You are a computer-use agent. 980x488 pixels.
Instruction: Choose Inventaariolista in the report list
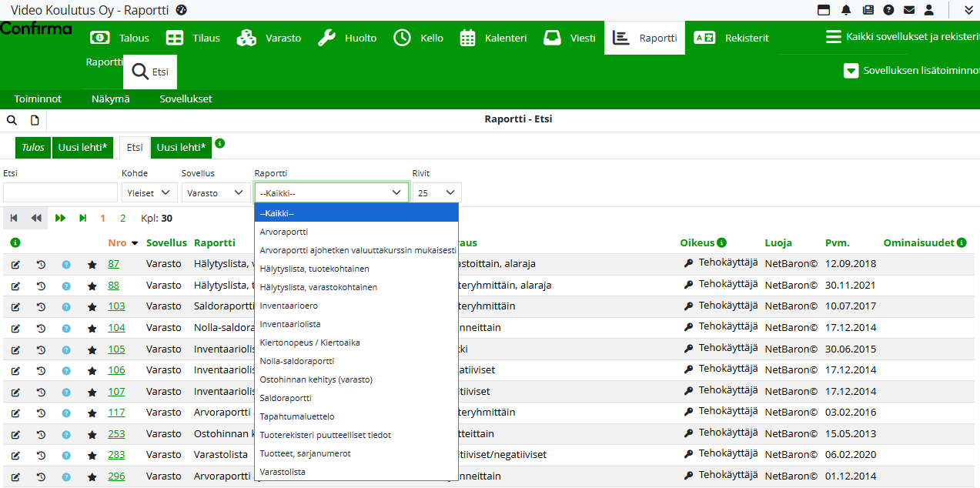pos(290,324)
